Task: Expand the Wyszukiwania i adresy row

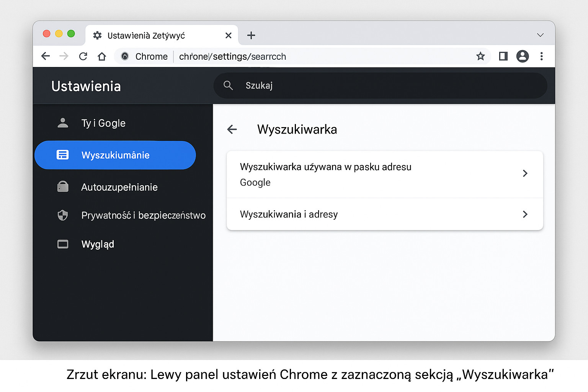Action: tap(385, 214)
